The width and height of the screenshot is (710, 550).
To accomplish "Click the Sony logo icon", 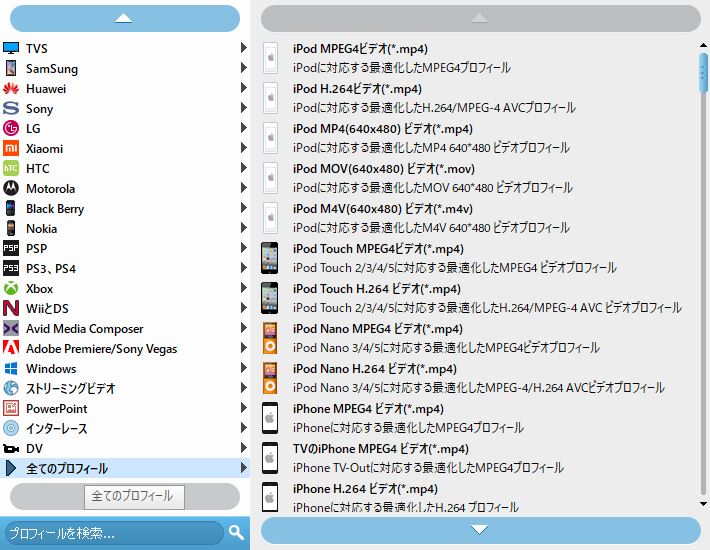I will [x=11, y=108].
